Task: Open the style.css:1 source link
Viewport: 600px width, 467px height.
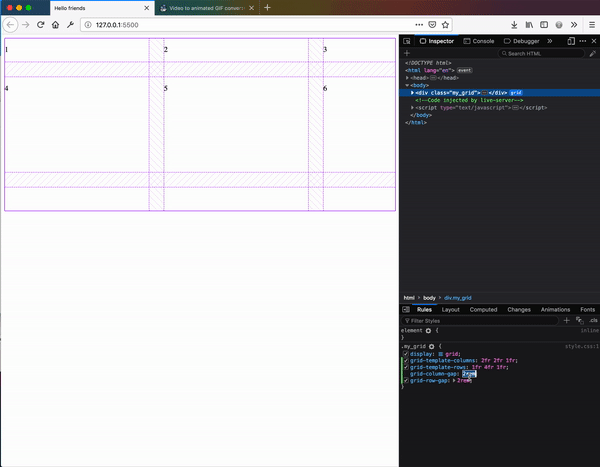Action: [x=582, y=346]
